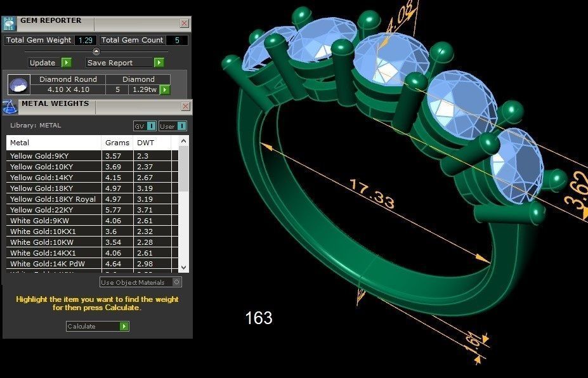Click the green arrow beside 1.29tw
This screenshot has height=378, width=588.
[x=165, y=89]
